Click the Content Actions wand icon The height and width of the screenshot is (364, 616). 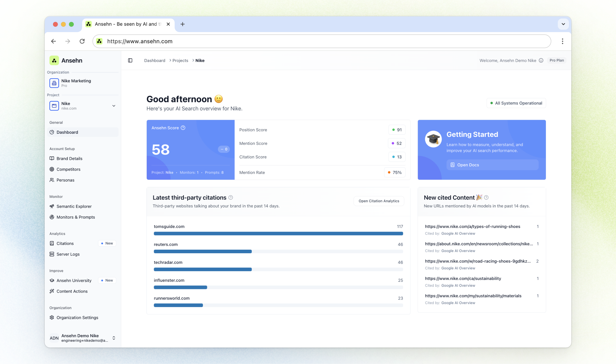pyautogui.click(x=52, y=291)
